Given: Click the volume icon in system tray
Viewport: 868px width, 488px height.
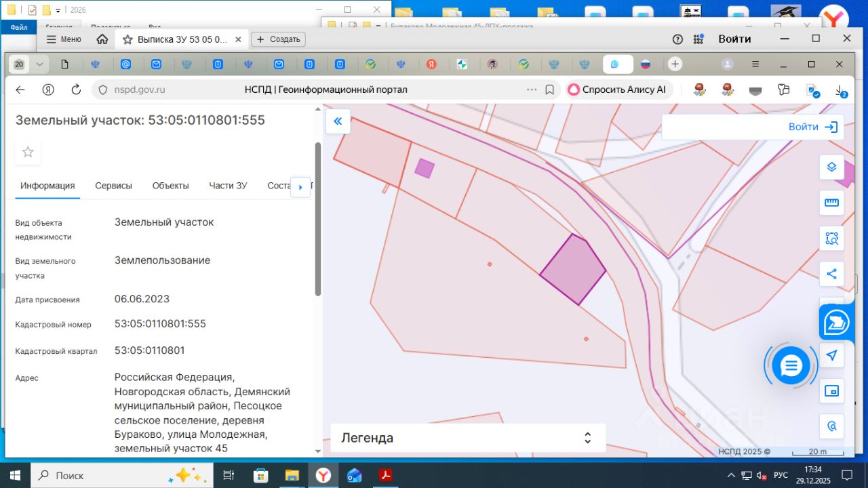Looking at the screenshot, I should [x=762, y=475].
